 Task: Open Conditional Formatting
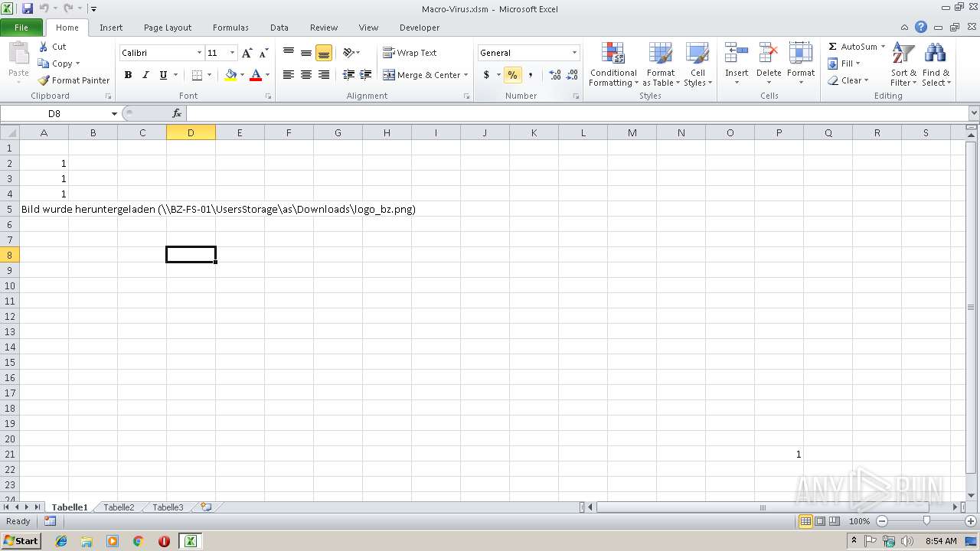click(x=613, y=65)
